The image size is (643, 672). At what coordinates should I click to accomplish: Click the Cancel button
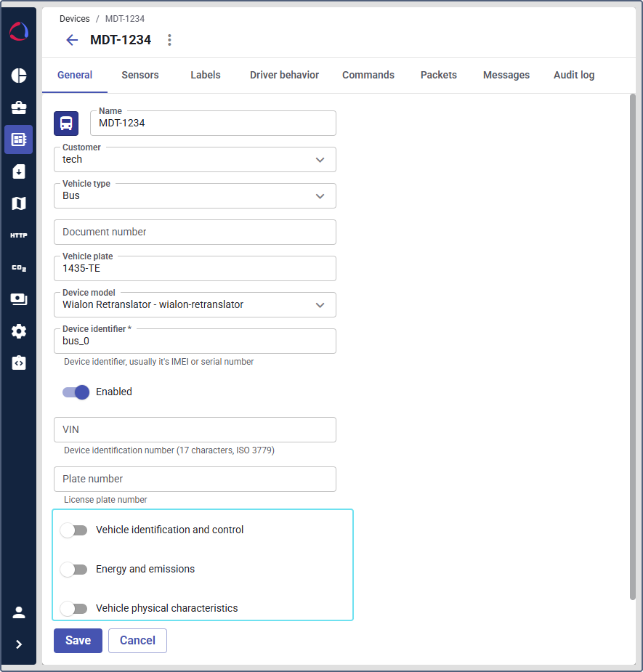pos(137,641)
